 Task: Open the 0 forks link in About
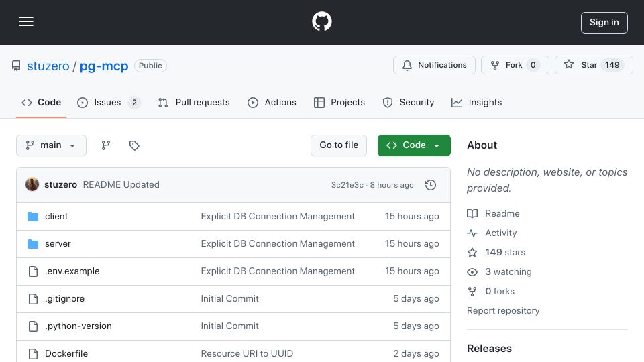pyautogui.click(x=499, y=292)
